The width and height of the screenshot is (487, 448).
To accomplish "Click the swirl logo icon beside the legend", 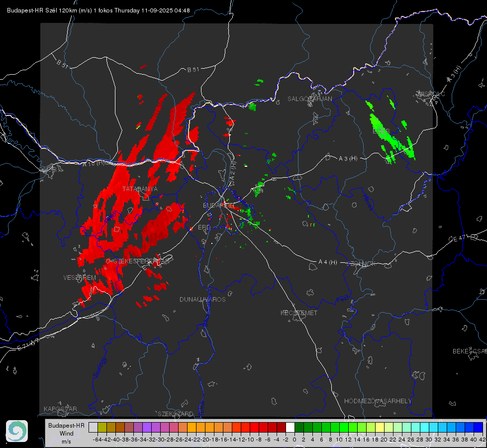I will pos(17,431).
